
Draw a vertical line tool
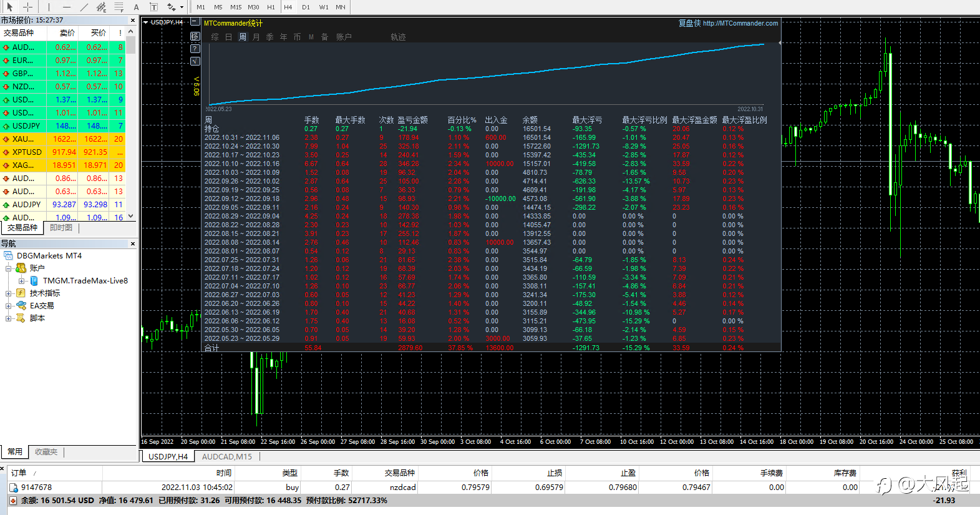click(49, 7)
